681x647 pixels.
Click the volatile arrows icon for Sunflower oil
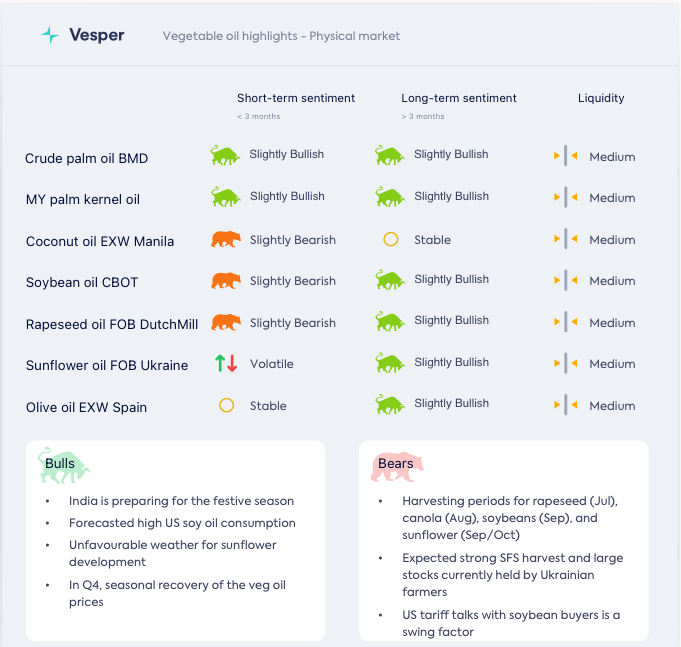[x=226, y=364]
